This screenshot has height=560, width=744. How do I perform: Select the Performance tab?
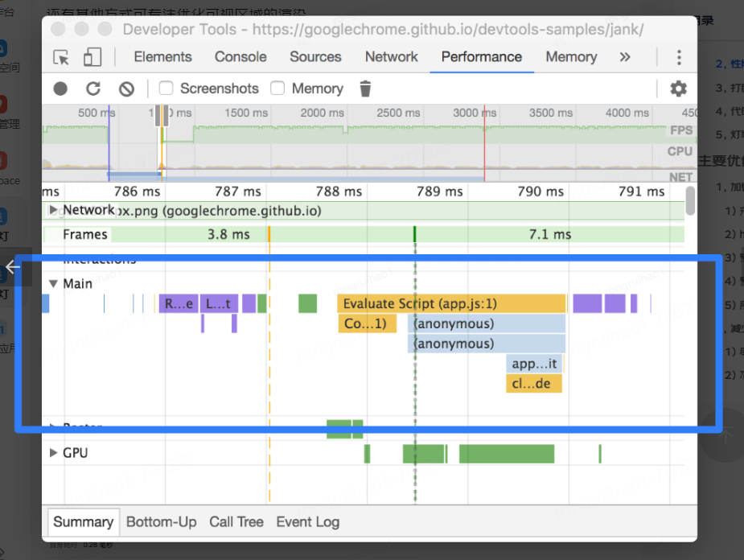[x=482, y=57]
